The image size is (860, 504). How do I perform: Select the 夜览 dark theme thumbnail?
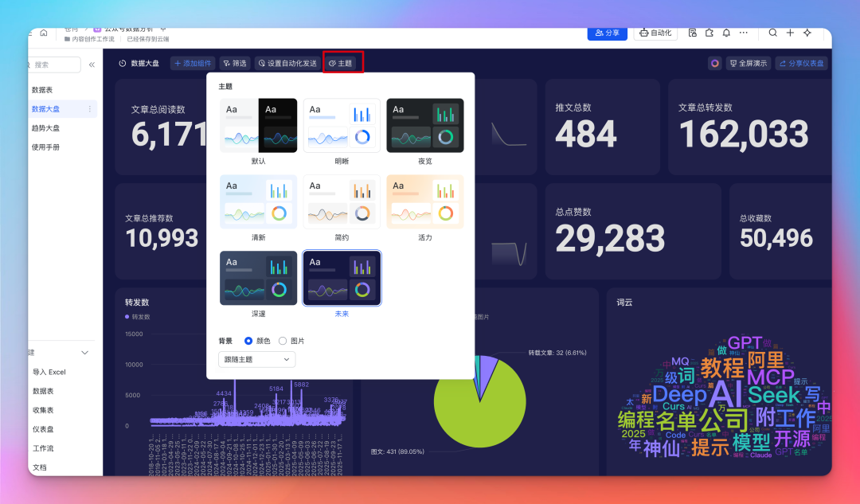[x=425, y=126]
